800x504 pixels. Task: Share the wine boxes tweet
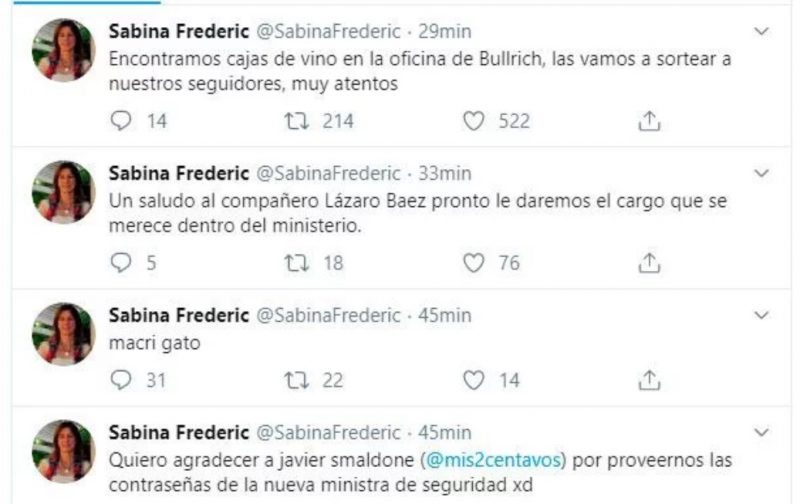pos(649,121)
